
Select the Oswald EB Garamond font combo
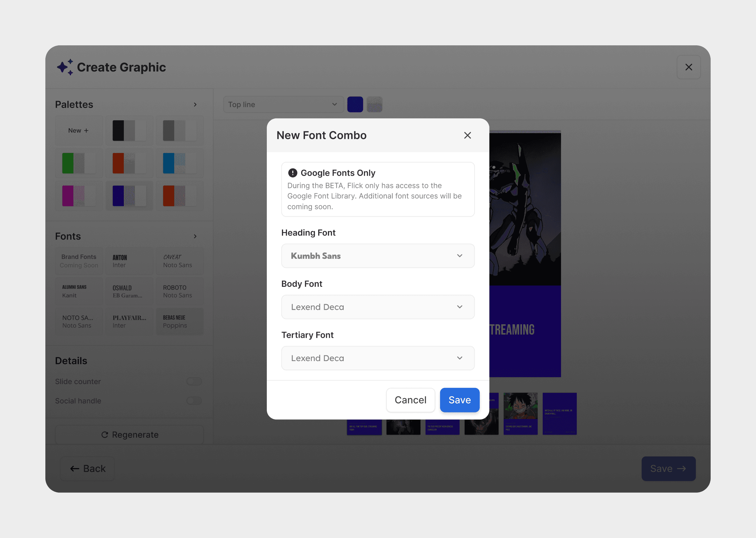click(x=129, y=292)
